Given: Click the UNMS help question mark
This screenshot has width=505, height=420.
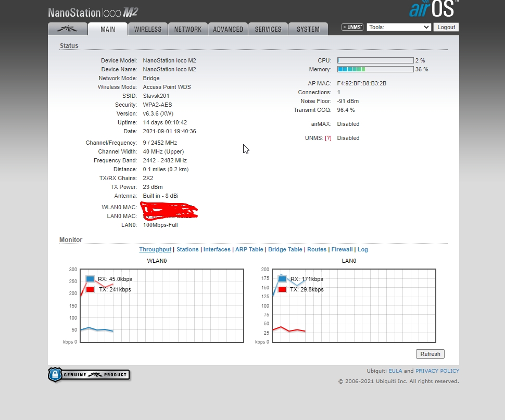Looking at the screenshot, I should click(328, 138).
